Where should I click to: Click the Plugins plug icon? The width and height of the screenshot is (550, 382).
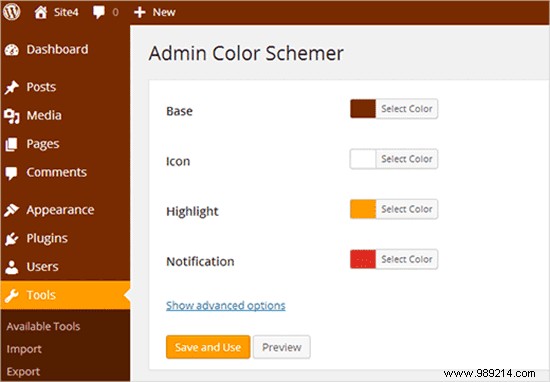tap(12, 239)
